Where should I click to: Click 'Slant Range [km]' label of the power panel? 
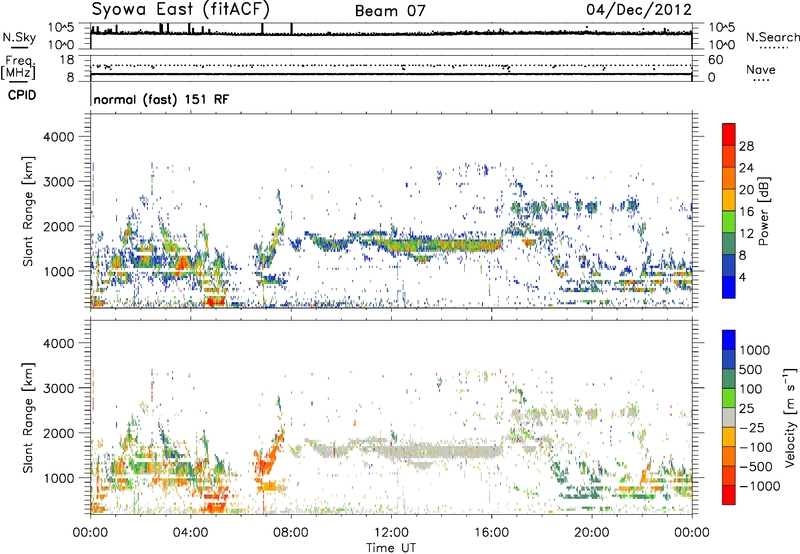coord(28,211)
